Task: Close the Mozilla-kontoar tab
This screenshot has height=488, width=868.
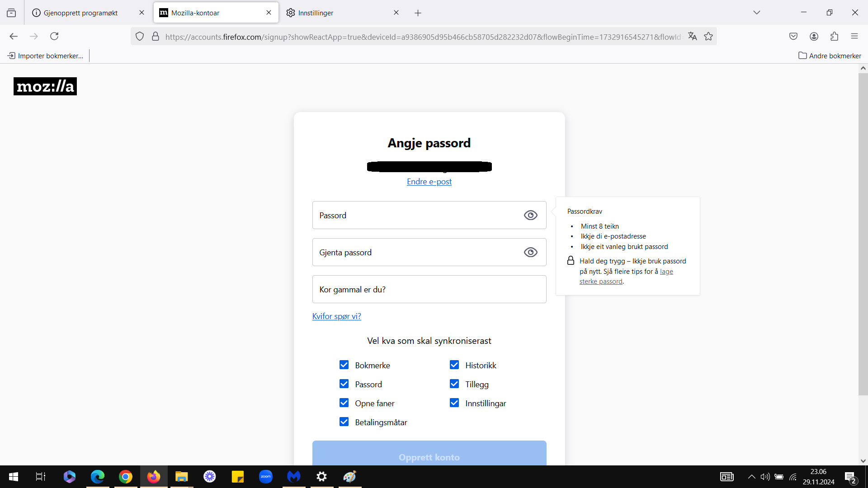Action: (269, 13)
